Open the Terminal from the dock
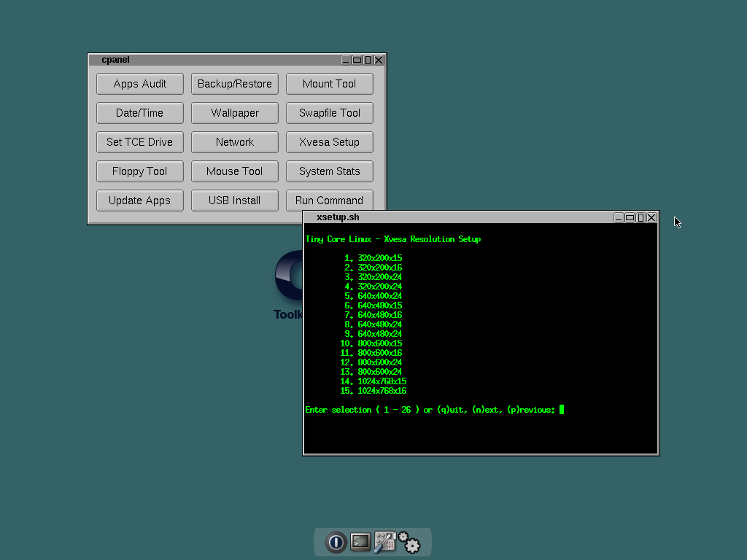The width and height of the screenshot is (747, 560). 360,542
